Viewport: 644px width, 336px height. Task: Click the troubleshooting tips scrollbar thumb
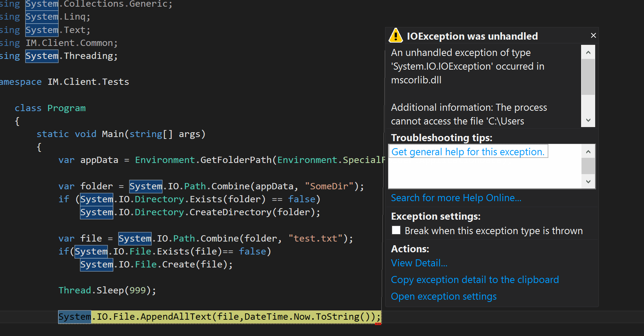tap(588, 166)
